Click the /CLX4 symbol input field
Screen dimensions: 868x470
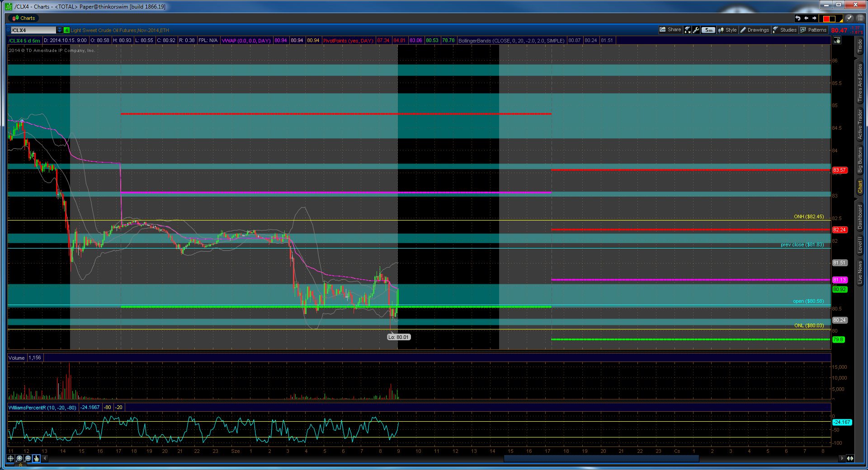(x=33, y=30)
